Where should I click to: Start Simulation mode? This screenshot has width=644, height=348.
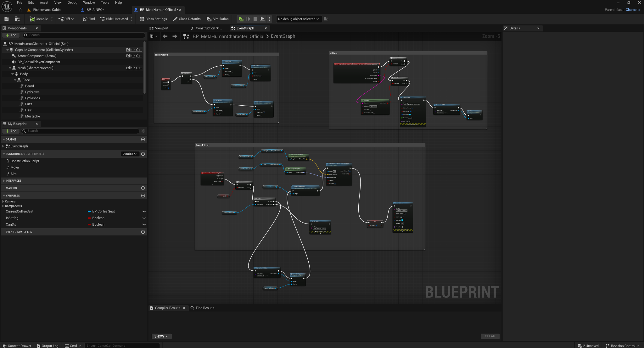tap(218, 19)
